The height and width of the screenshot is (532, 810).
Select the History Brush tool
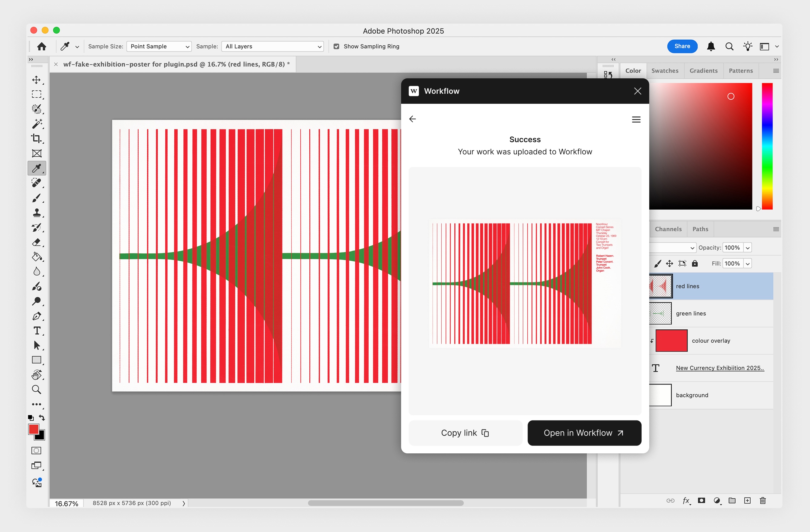click(36, 227)
